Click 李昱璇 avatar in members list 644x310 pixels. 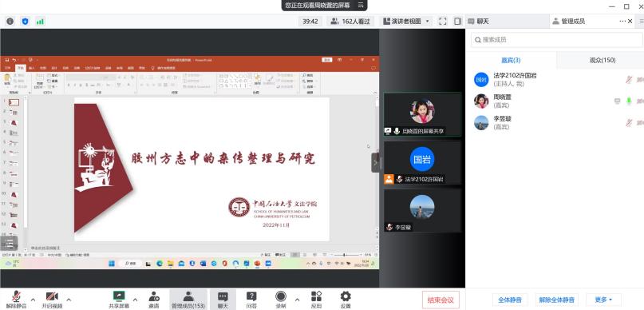point(481,122)
